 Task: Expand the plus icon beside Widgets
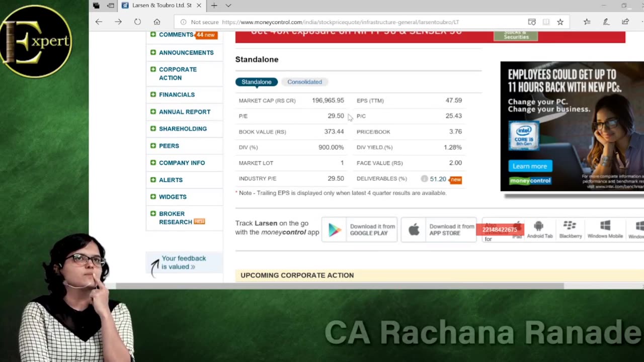pyautogui.click(x=153, y=197)
